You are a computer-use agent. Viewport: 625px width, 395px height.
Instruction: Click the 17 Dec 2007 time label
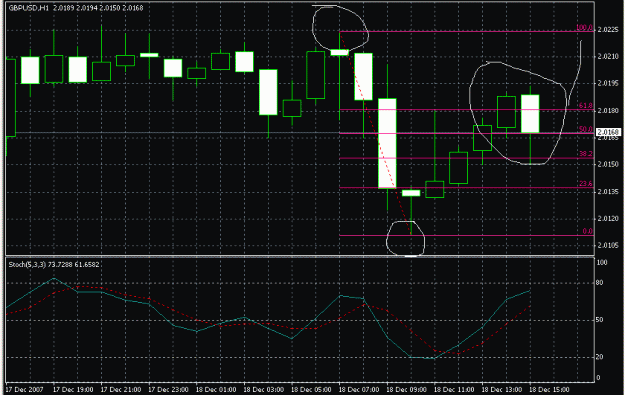(24, 389)
